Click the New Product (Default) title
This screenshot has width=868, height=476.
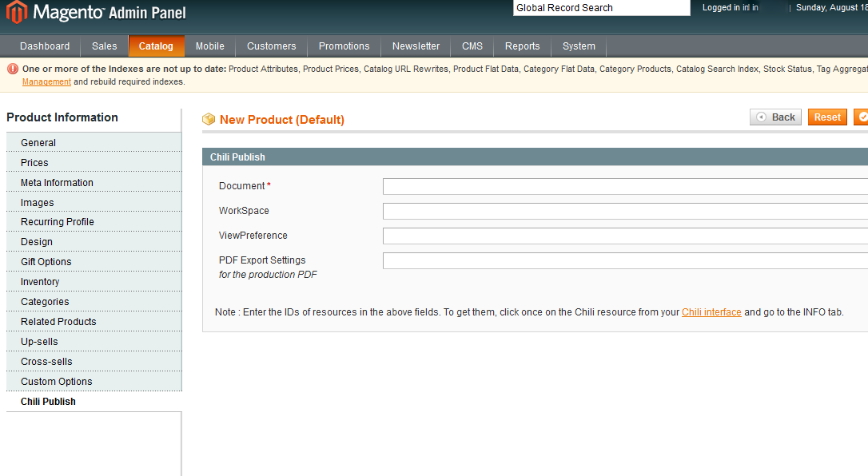click(x=282, y=120)
